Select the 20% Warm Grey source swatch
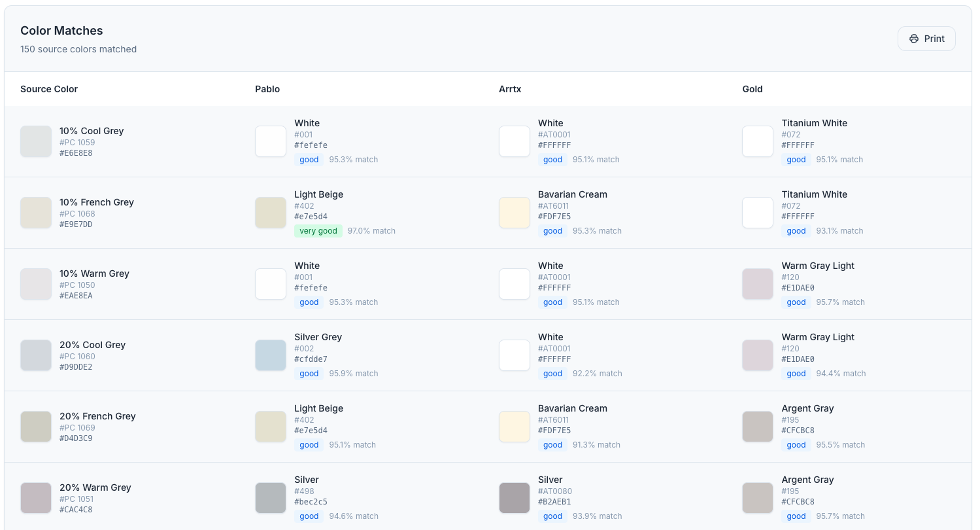Screen dimensions: 980x530 [35, 498]
